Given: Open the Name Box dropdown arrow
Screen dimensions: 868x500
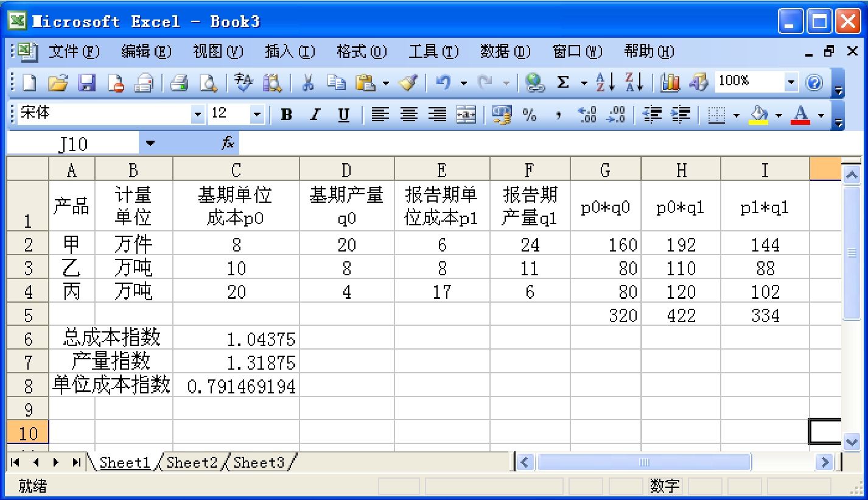Looking at the screenshot, I should pos(150,144).
